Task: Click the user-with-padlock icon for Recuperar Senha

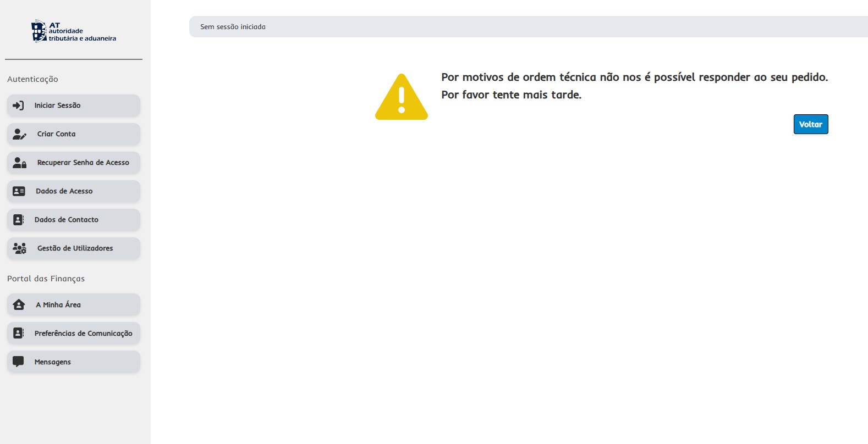Action: [x=19, y=163]
